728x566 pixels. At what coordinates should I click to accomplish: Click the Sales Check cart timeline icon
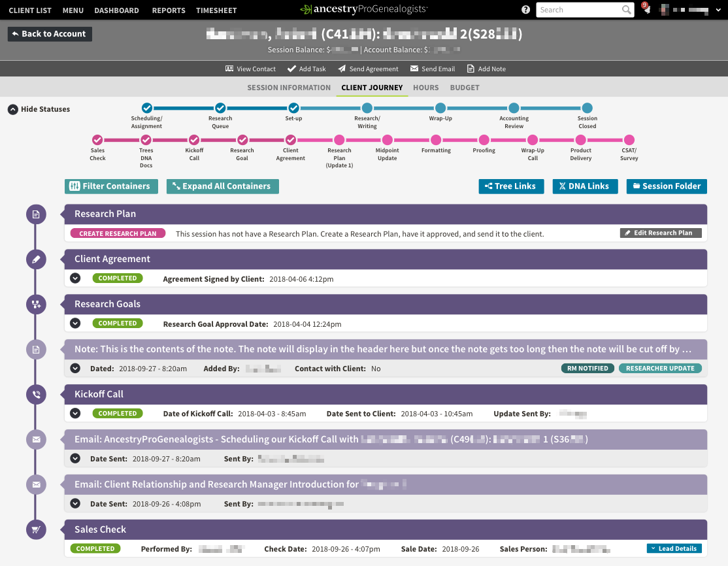tap(36, 530)
